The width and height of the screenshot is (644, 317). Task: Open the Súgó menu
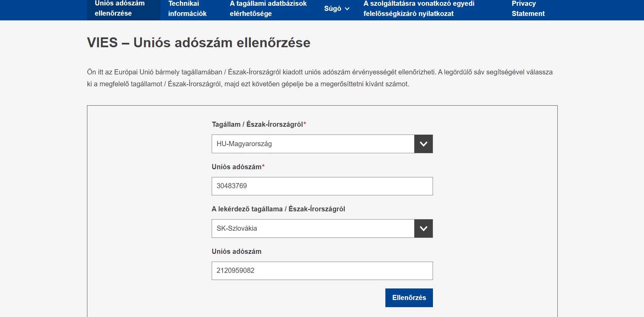point(333,9)
